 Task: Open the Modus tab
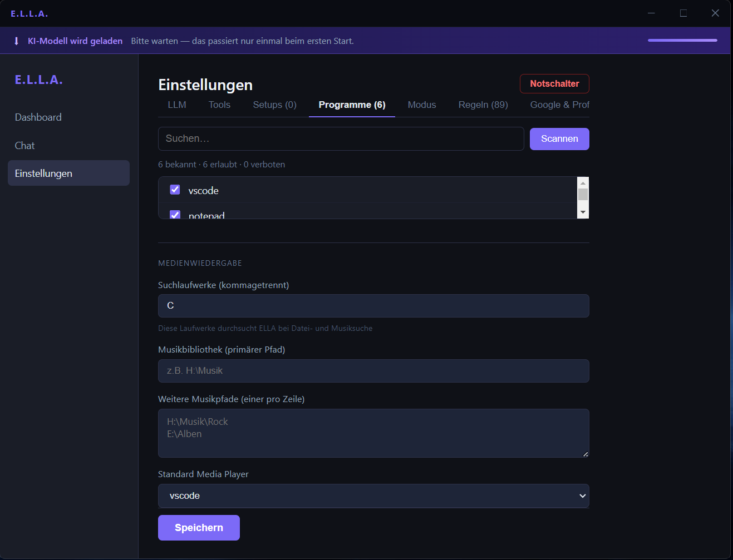[422, 105]
